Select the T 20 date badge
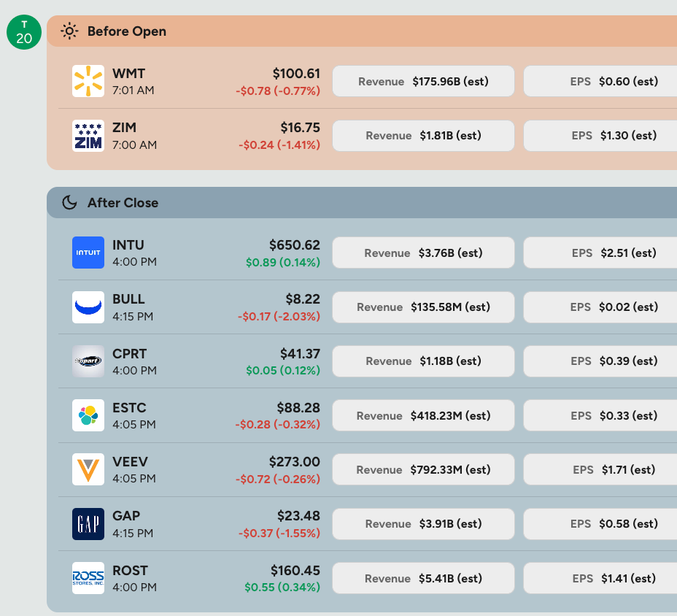 24,32
